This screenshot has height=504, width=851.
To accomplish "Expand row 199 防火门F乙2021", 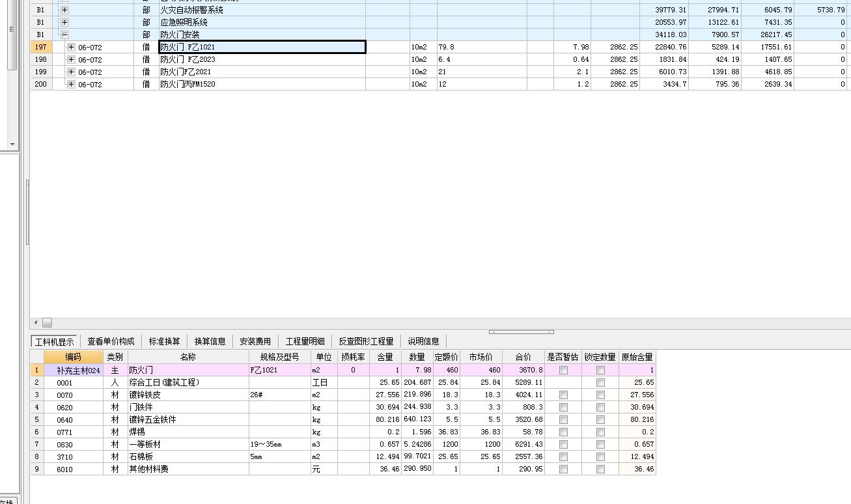I will click(x=71, y=72).
